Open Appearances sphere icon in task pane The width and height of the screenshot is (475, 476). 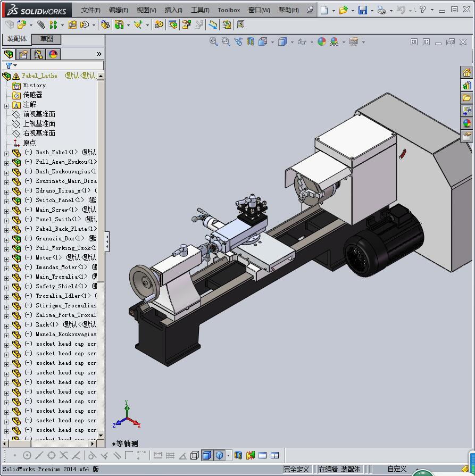point(466,123)
